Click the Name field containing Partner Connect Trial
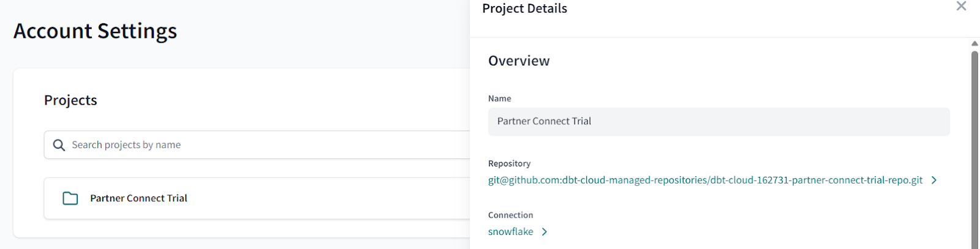 (718, 122)
